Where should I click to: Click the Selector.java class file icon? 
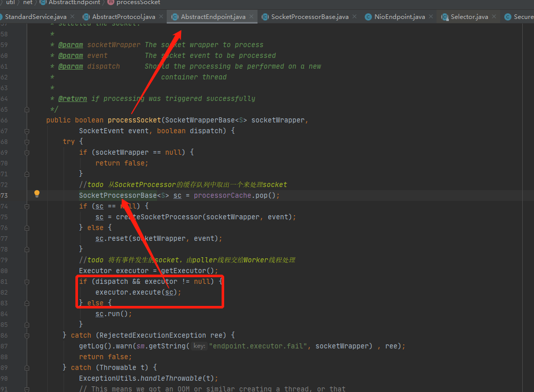pos(444,17)
